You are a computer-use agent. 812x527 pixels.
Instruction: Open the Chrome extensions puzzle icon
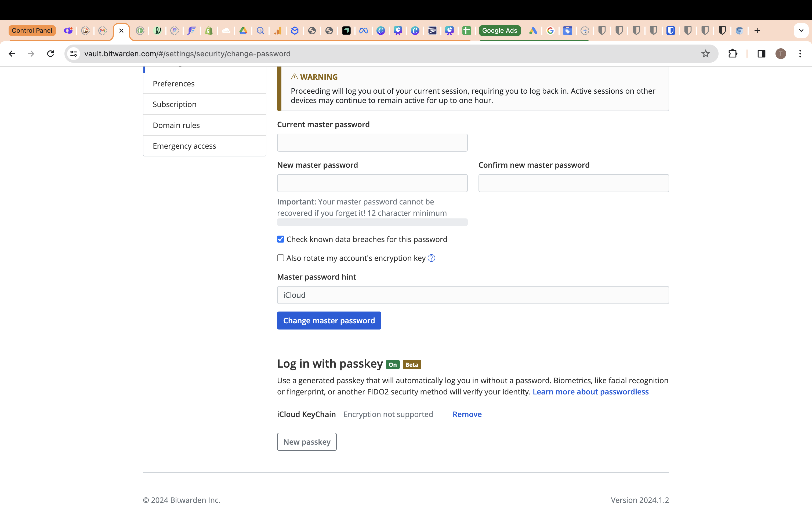coord(733,53)
